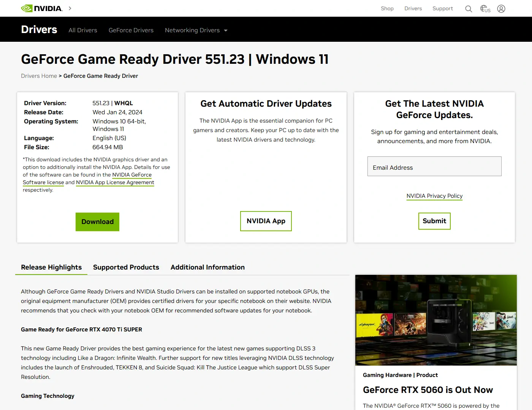Click GeForce Game Ready Driver breadcrumb text
Screen dimensions: 532x410
point(101,76)
